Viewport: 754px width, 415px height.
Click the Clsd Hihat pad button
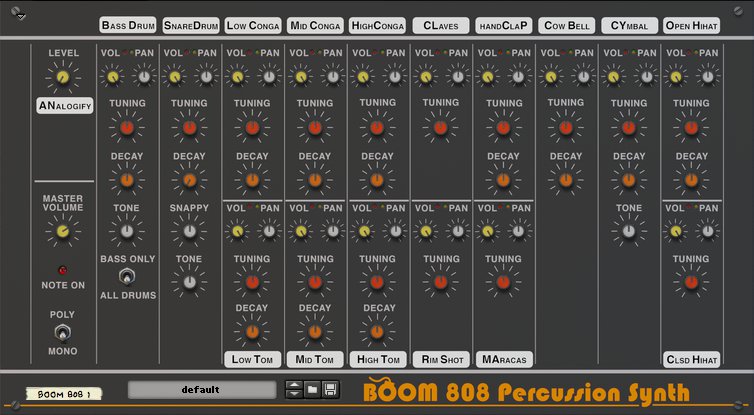click(692, 359)
